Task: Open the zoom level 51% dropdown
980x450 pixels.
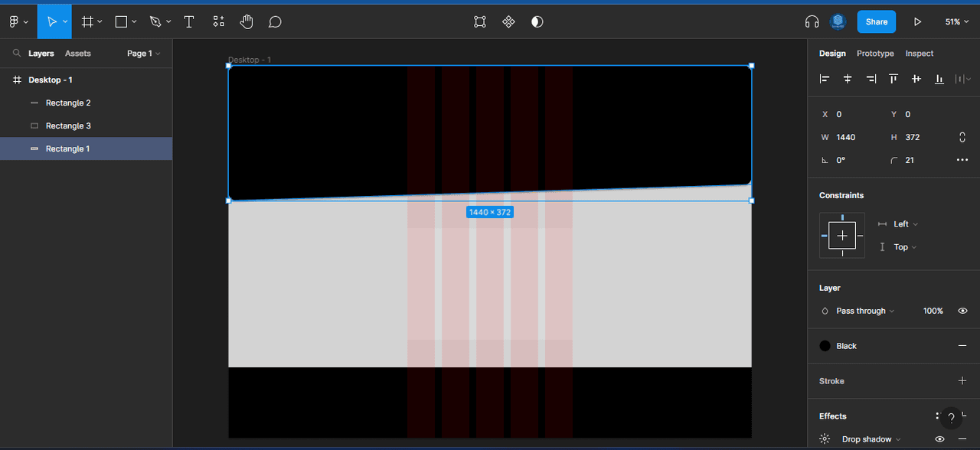Action: [x=956, y=21]
